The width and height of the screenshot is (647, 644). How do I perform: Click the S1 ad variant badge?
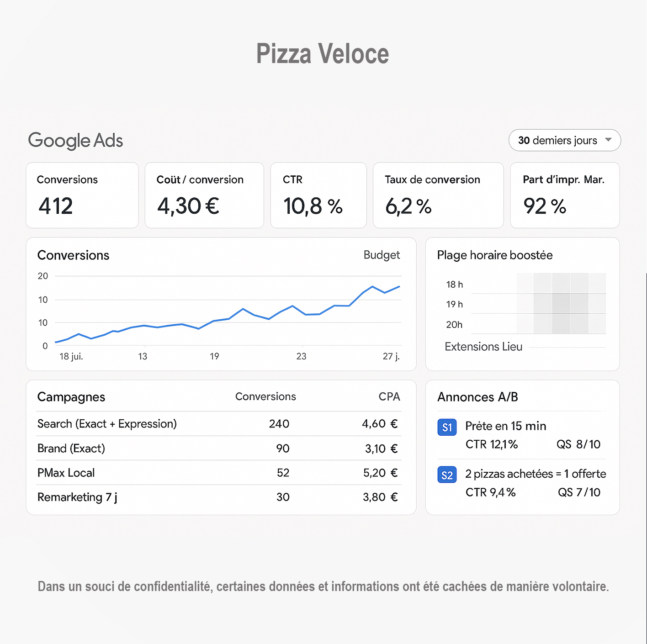447,428
